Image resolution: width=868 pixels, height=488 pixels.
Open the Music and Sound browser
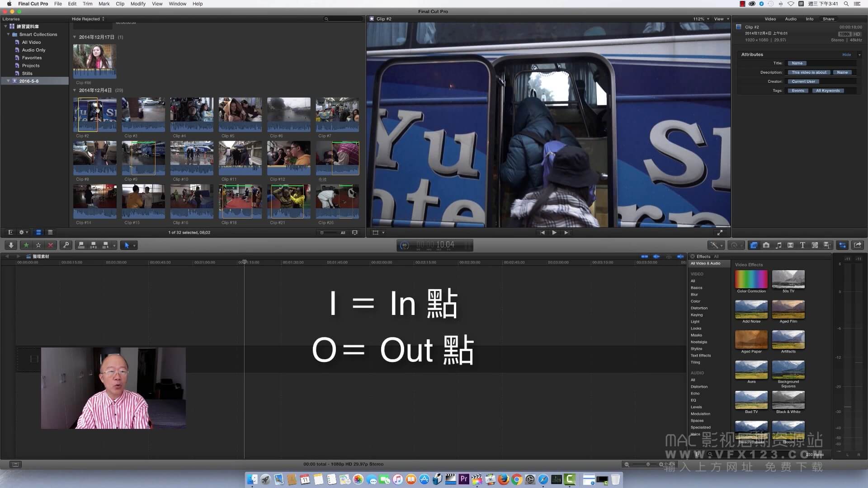[778, 245]
